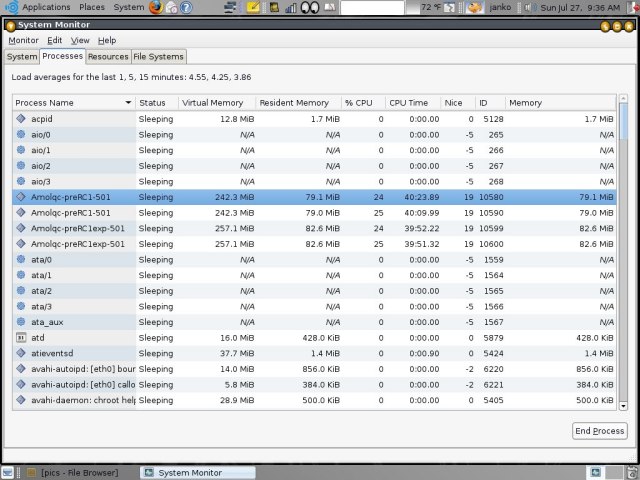Image resolution: width=640 pixels, height=480 pixels.
Task: Select the highlighted Amolqc-preRC1-501 row ID 10580
Action: (314, 197)
